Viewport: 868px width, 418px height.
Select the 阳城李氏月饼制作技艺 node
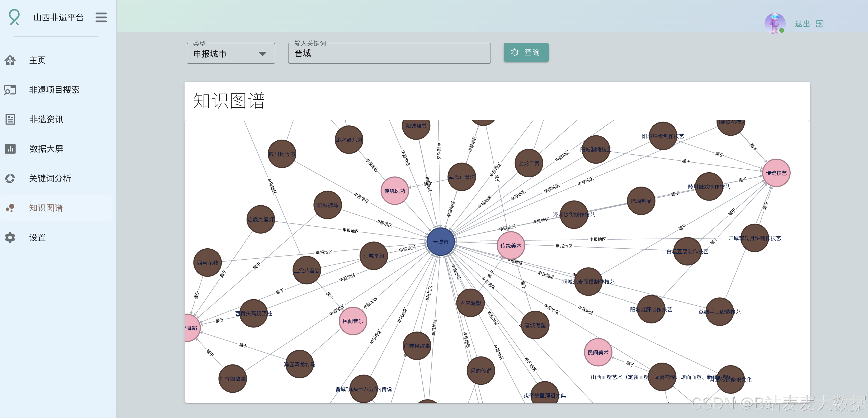754,238
